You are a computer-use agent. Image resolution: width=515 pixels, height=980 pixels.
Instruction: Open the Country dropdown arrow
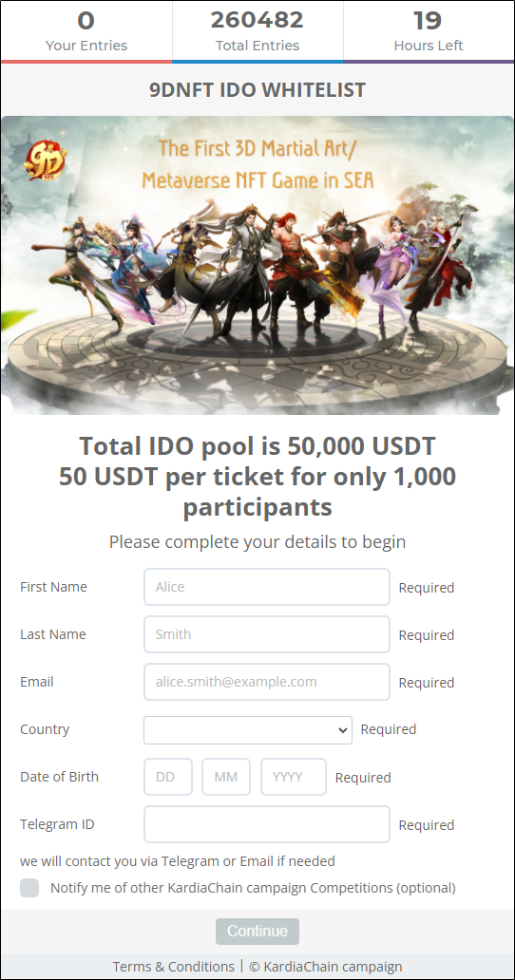click(342, 730)
